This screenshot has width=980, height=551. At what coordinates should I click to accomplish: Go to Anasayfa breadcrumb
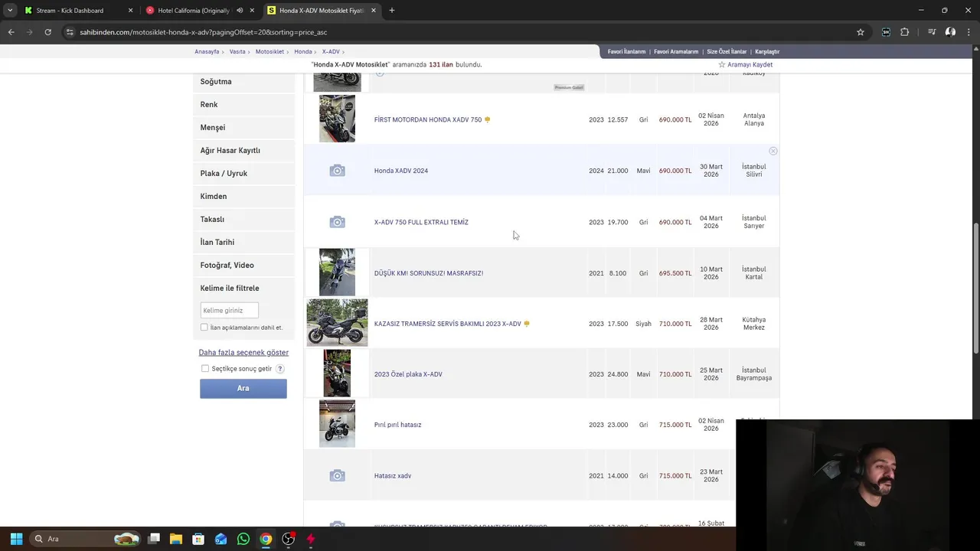pyautogui.click(x=207, y=51)
